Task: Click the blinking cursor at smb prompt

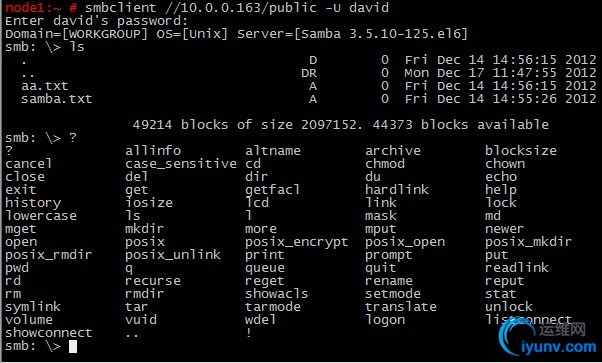Action: (73, 346)
